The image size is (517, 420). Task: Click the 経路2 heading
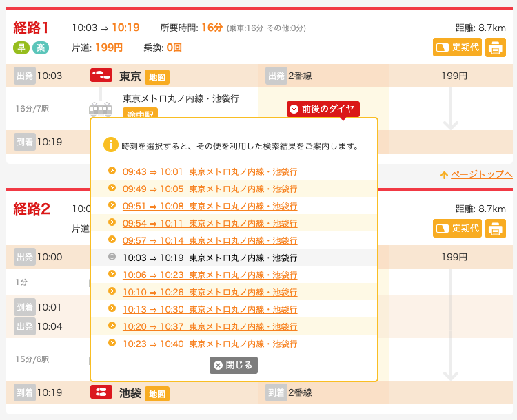click(32, 209)
